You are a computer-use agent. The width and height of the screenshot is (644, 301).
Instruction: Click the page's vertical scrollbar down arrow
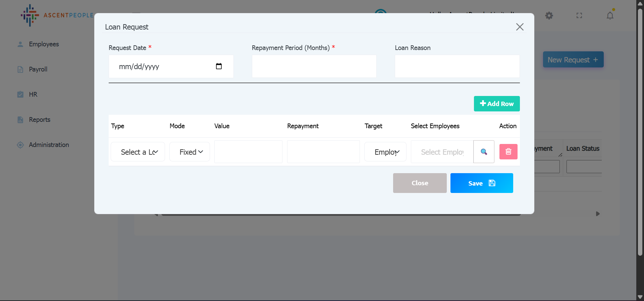640,297
